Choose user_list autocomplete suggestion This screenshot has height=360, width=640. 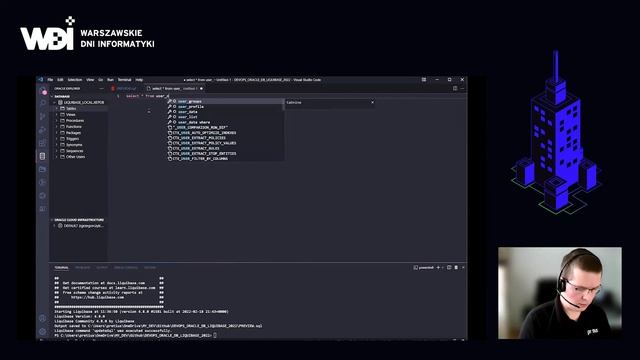225,117
